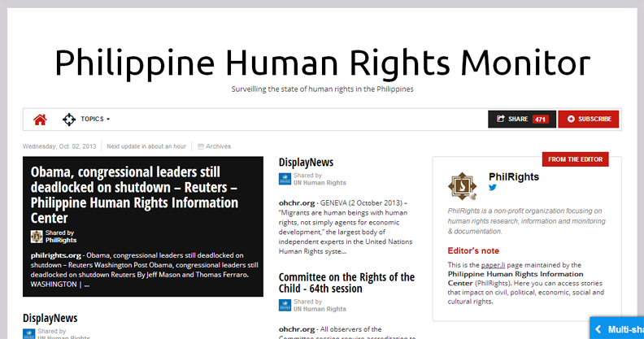The width and height of the screenshot is (644, 339).
Task: Click PhilRights avatar in Obama article
Action: (37, 237)
